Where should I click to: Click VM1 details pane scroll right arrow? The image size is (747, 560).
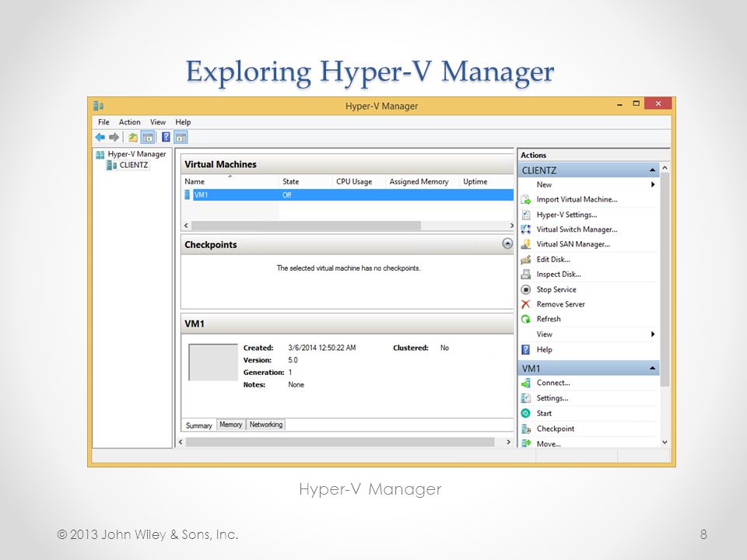pyautogui.click(x=508, y=442)
